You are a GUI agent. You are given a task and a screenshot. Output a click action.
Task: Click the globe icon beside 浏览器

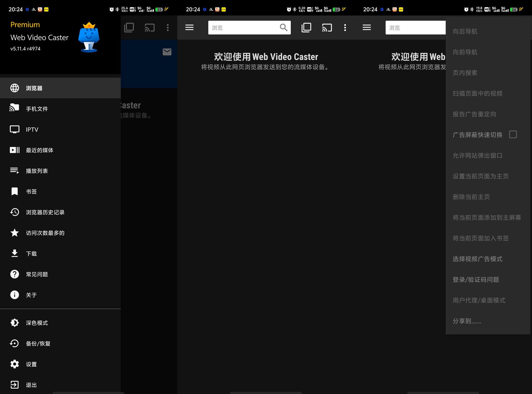tap(15, 88)
